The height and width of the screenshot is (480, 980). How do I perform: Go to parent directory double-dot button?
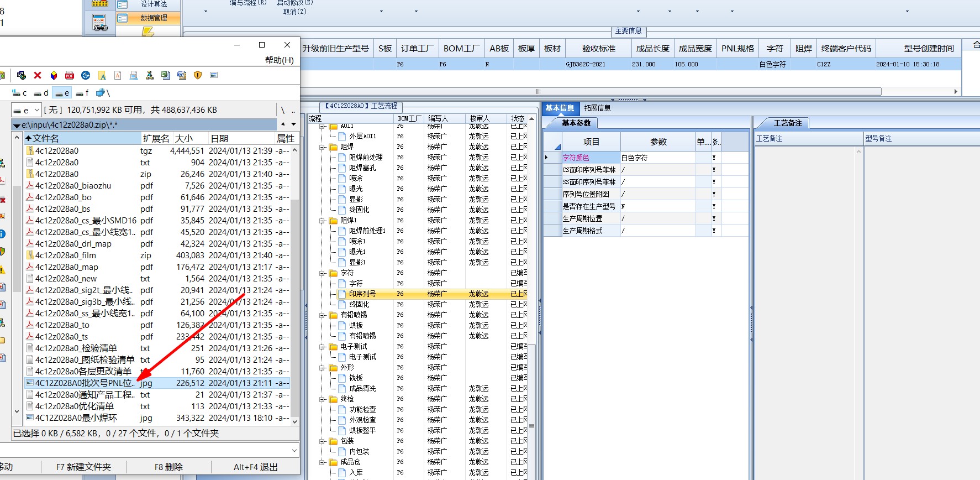click(293, 110)
